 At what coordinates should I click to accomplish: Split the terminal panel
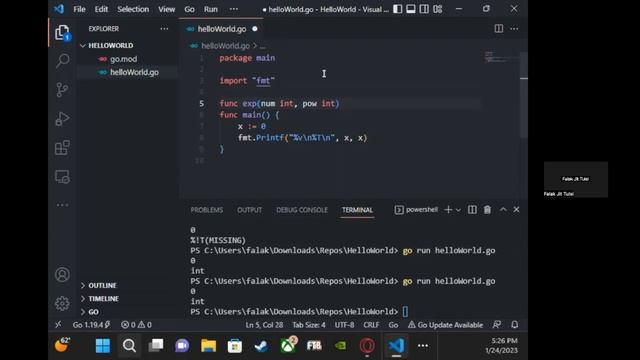pyautogui.click(x=472, y=210)
